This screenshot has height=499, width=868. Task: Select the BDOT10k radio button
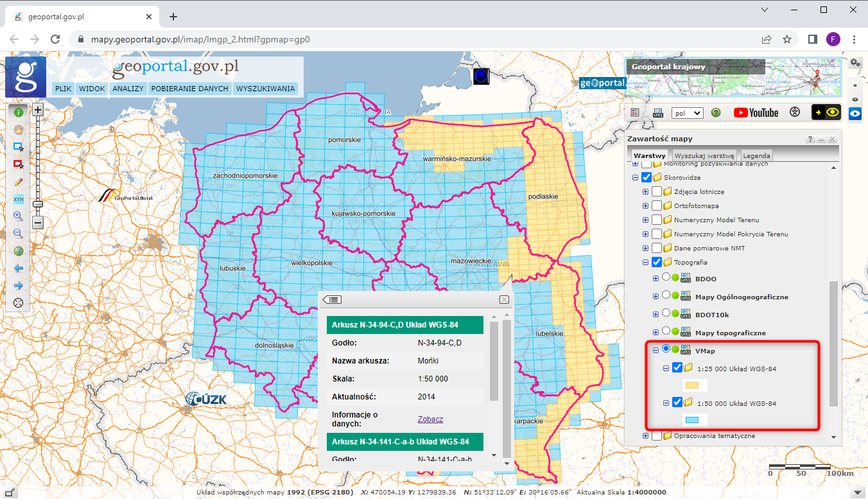point(666,314)
